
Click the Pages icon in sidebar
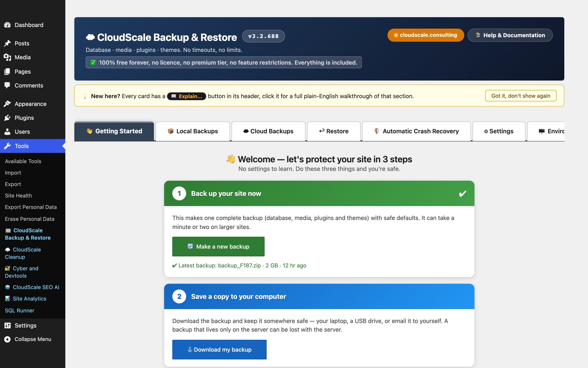point(7,71)
